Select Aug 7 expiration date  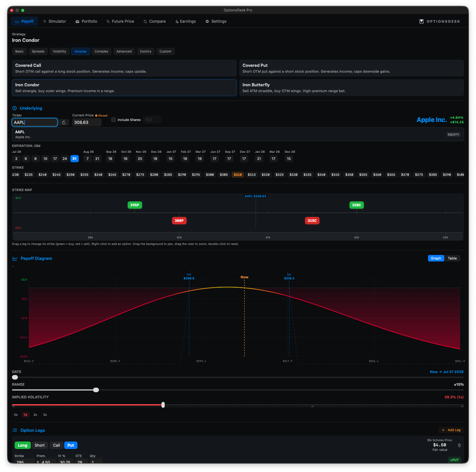(x=88, y=159)
